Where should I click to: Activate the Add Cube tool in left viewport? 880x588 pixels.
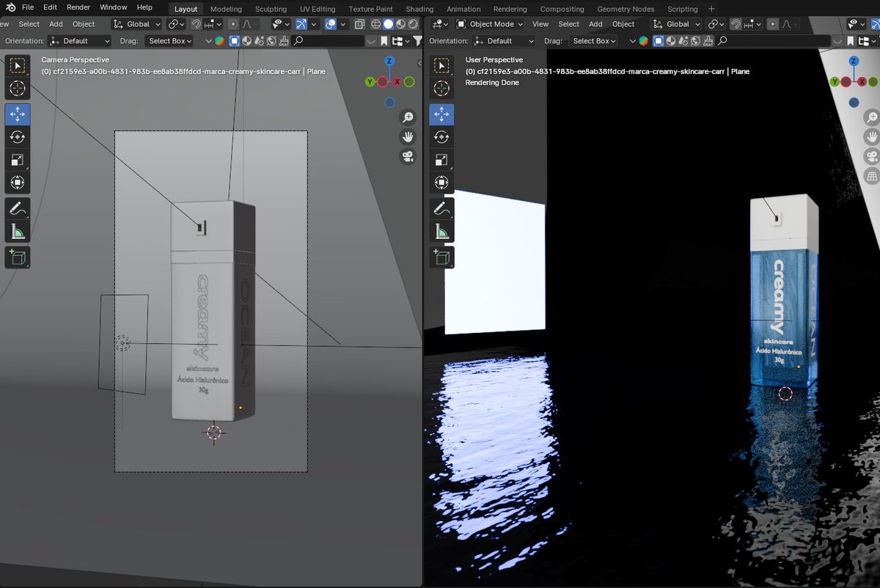18,257
